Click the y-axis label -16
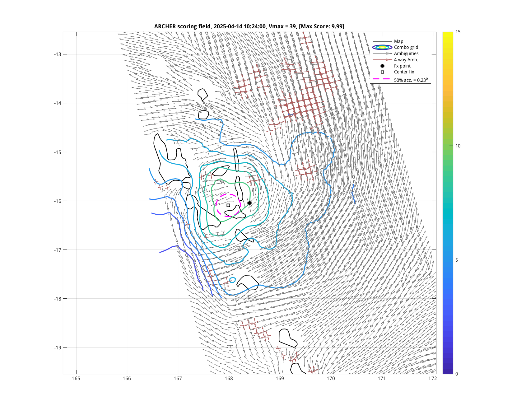Image resolution: width=512 pixels, height=420 pixels. [x=58, y=201]
